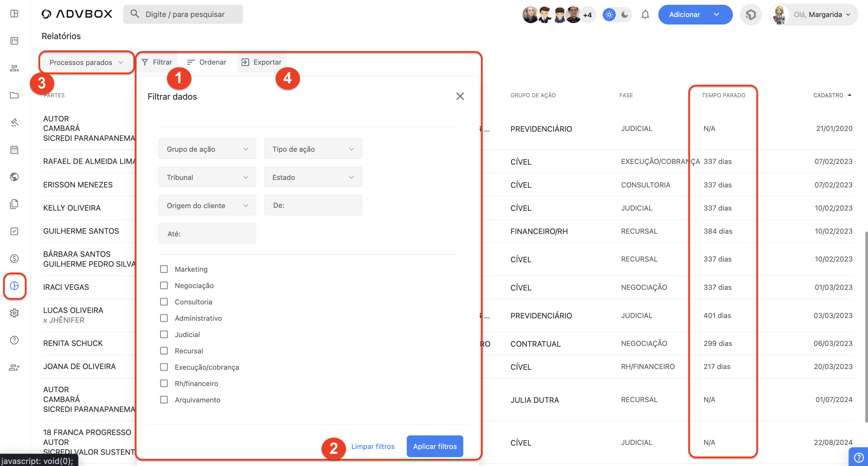The image size is (868, 466).
Task: Open the calendar icon in sidebar
Action: coord(14,150)
